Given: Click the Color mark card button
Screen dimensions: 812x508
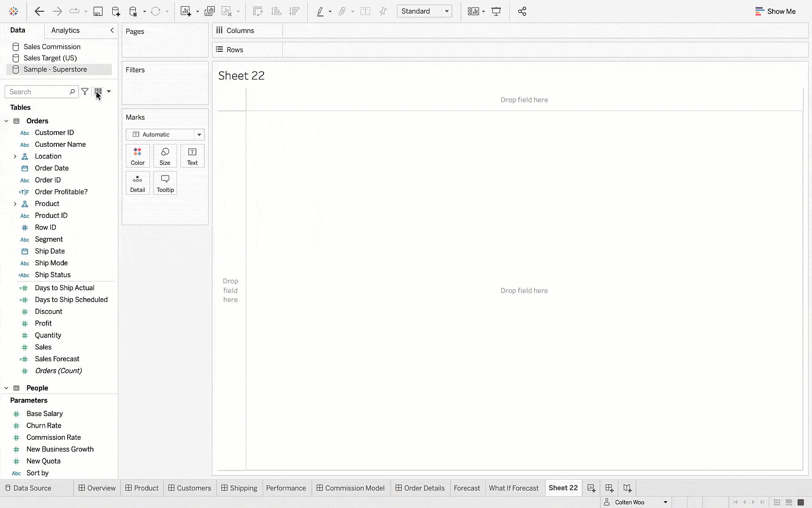Looking at the screenshot, I should click(x=138, y=156).
